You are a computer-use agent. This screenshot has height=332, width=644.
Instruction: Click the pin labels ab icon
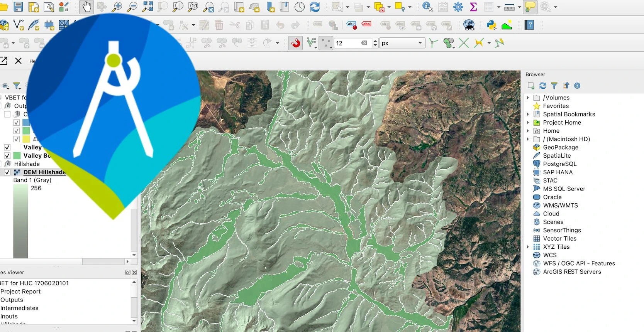click(x=351, y=25)
